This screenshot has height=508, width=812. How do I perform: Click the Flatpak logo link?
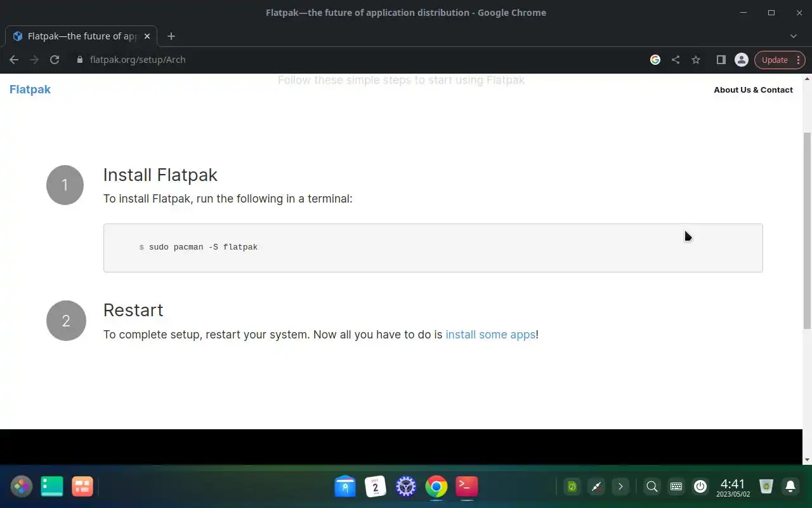(x=30, y=90)
